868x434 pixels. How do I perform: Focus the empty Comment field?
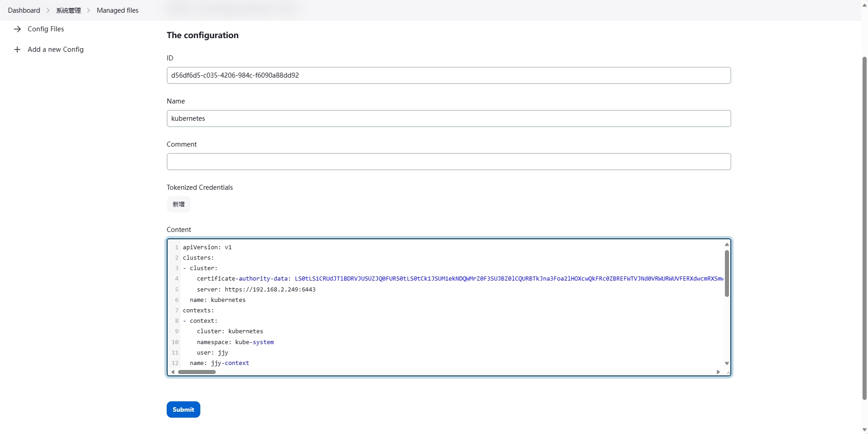coord(449,162)
